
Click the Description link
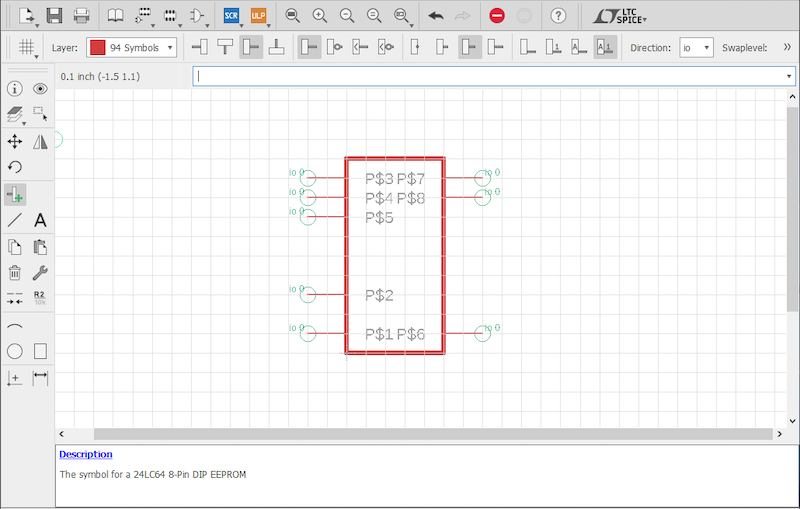click(86, 454)
